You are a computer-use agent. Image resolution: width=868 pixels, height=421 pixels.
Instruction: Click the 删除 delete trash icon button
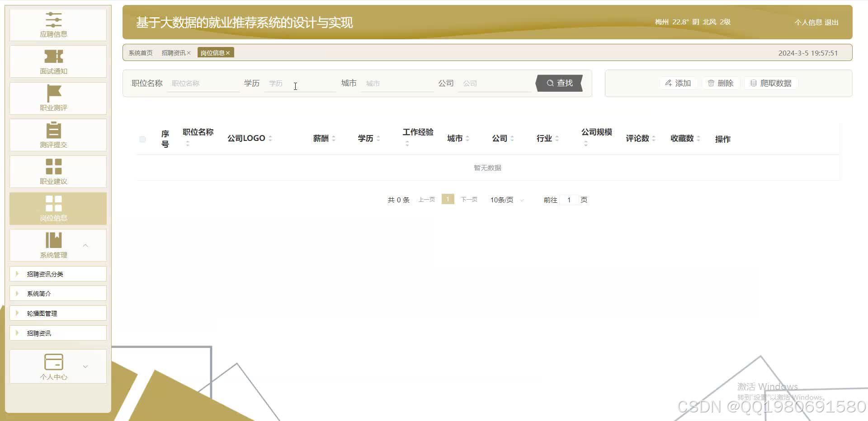721,83
